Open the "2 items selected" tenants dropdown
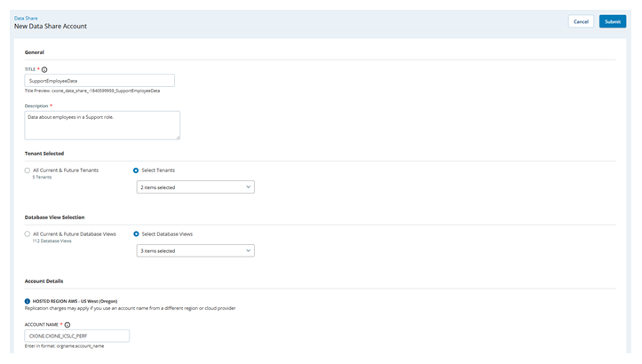Viewport: 642px width, 364px height. 195,187
